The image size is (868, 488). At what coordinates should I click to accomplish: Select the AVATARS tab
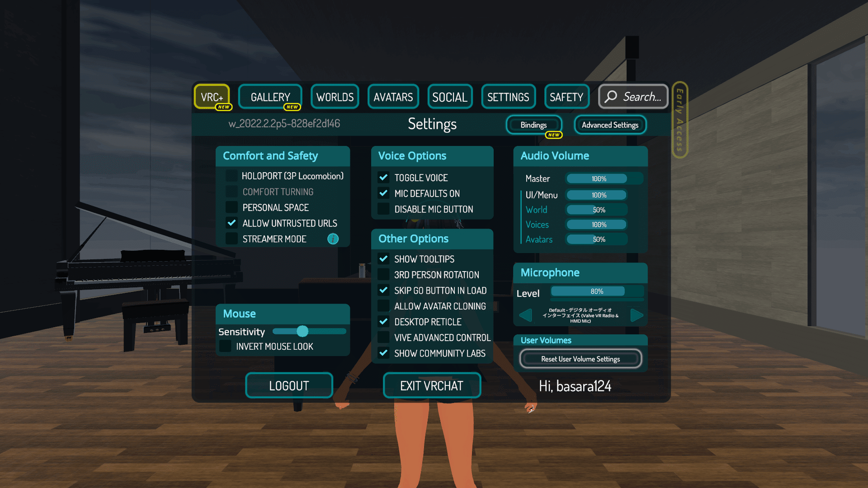pyautogui.click(x=392, y=97)
